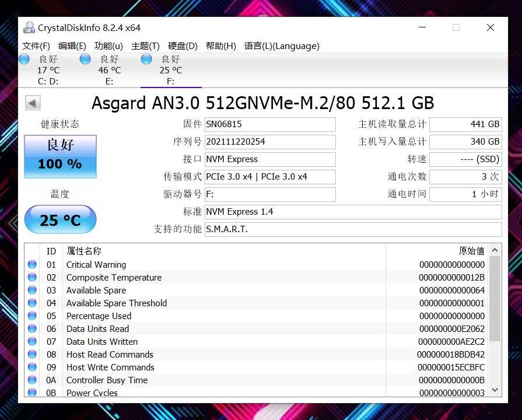Minimize the CrystalDiskInfo window

(x=422, y=27)
